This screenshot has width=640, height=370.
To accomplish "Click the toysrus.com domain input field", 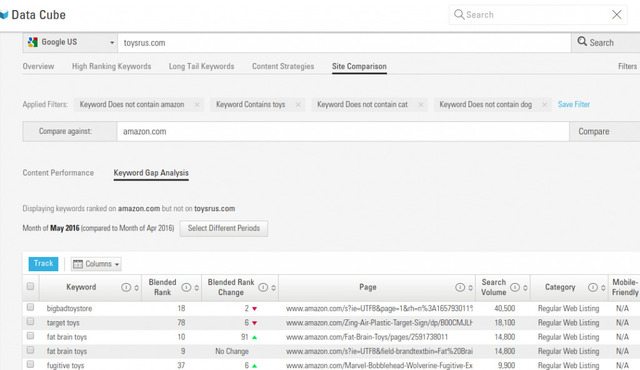I will 344,43.
